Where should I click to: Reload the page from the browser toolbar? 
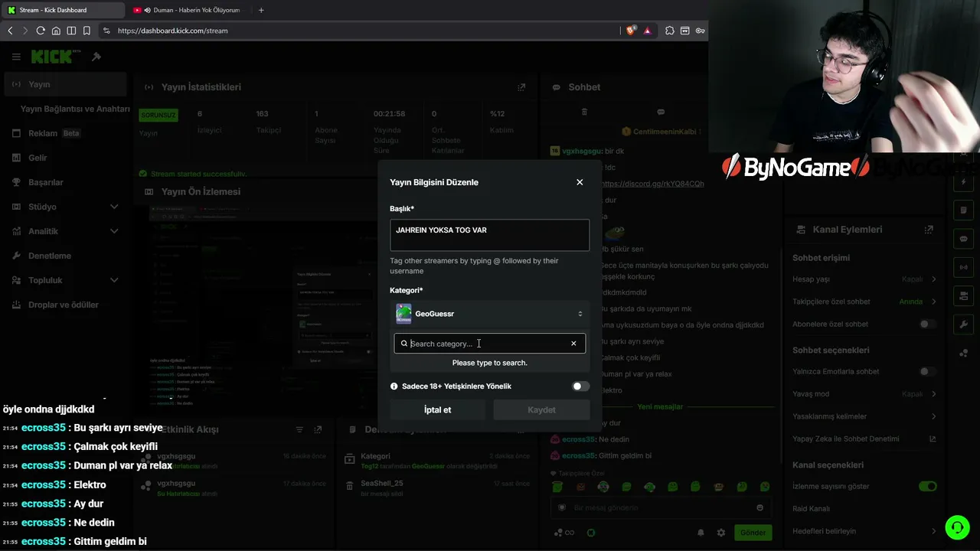coord(41,31)
